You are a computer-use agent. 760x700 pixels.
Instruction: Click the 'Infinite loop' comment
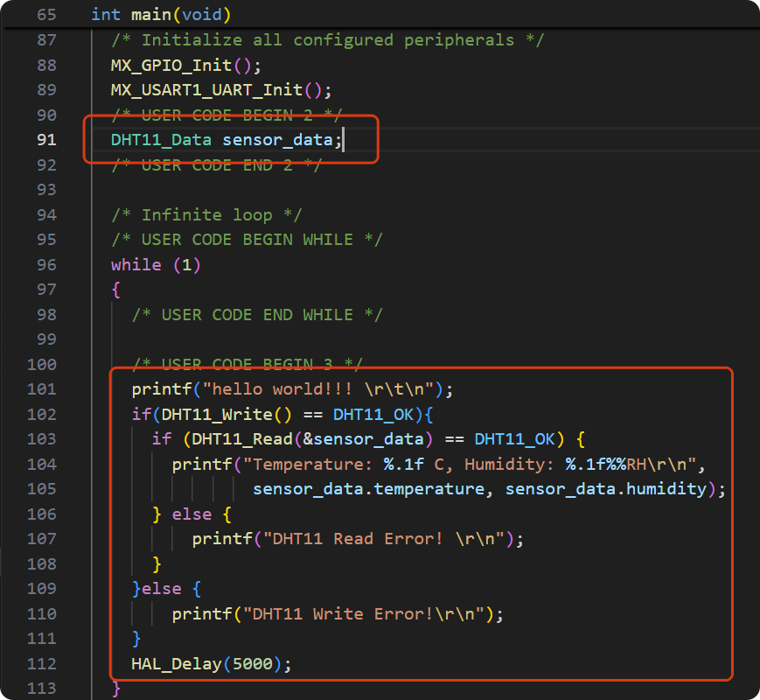click(206, 215)
